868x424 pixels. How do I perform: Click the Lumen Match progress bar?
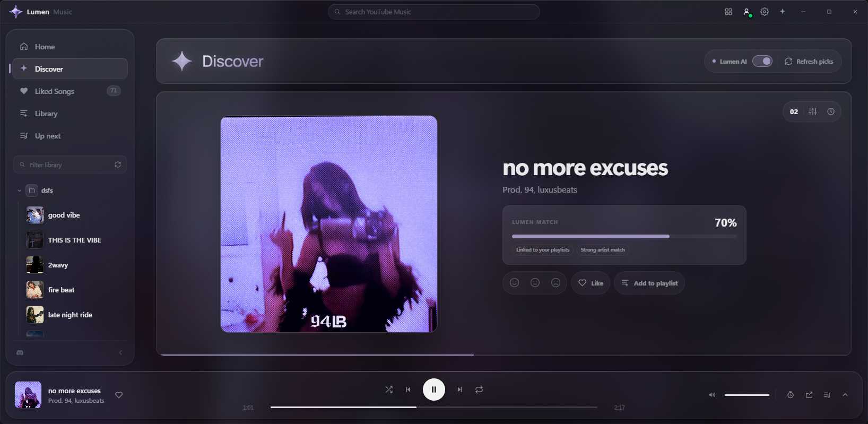(x=624, y=236)
